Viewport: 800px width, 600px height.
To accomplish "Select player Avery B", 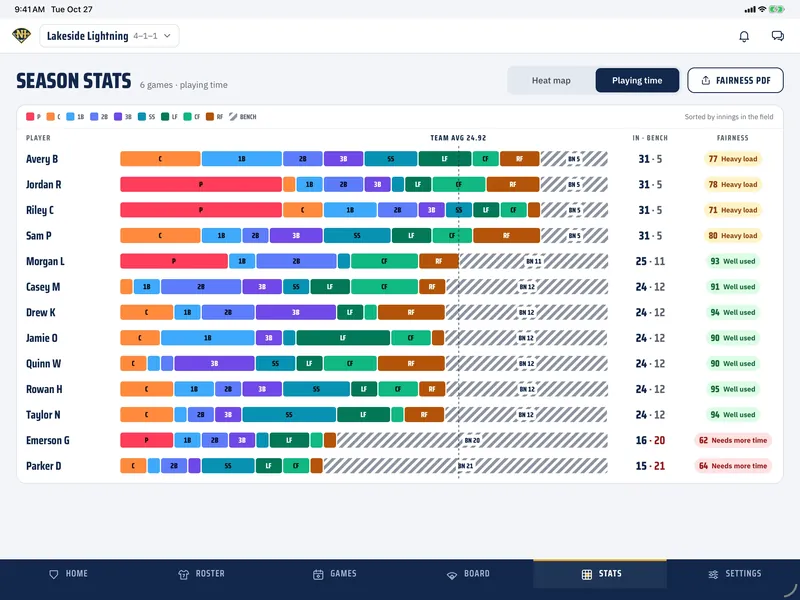I will [x=42, y=159].
